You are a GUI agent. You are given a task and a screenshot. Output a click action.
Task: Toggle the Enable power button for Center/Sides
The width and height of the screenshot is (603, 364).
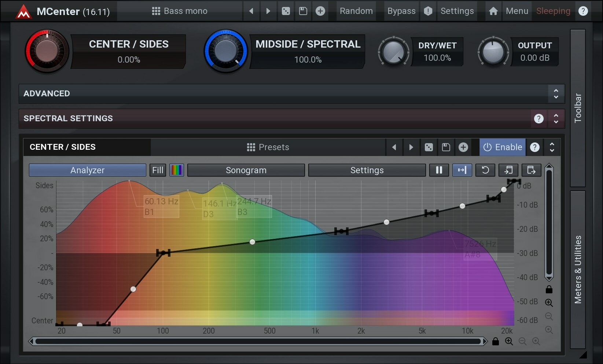(502, 147)
